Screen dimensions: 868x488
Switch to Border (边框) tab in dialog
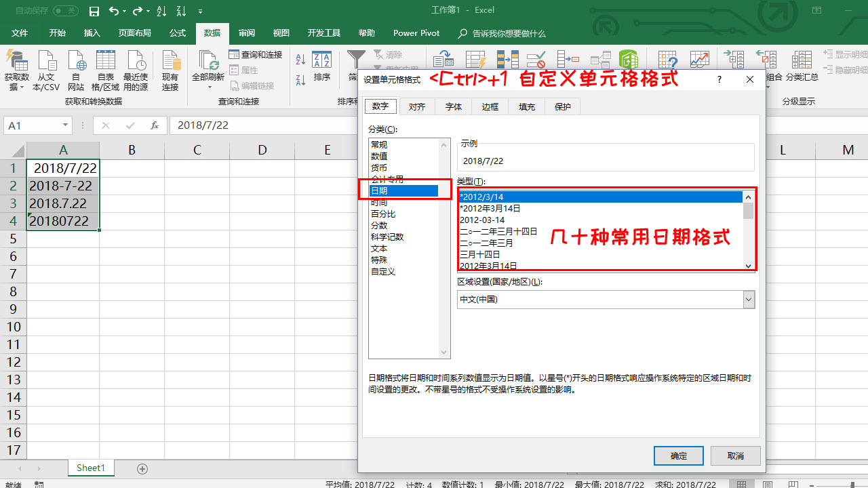pos(490,106)
